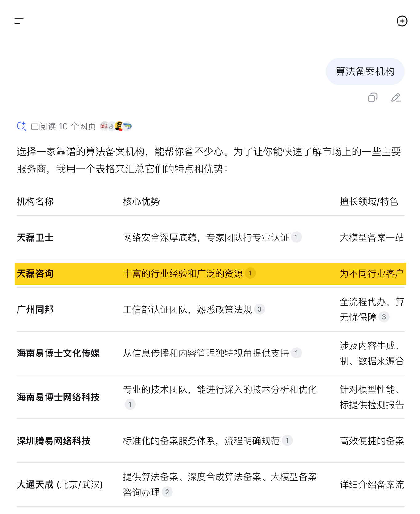The height and width of the screenshot is (514, 420).
Task: Open citation 1 under 专业的技术团队 text
Action: coord(130,404)
